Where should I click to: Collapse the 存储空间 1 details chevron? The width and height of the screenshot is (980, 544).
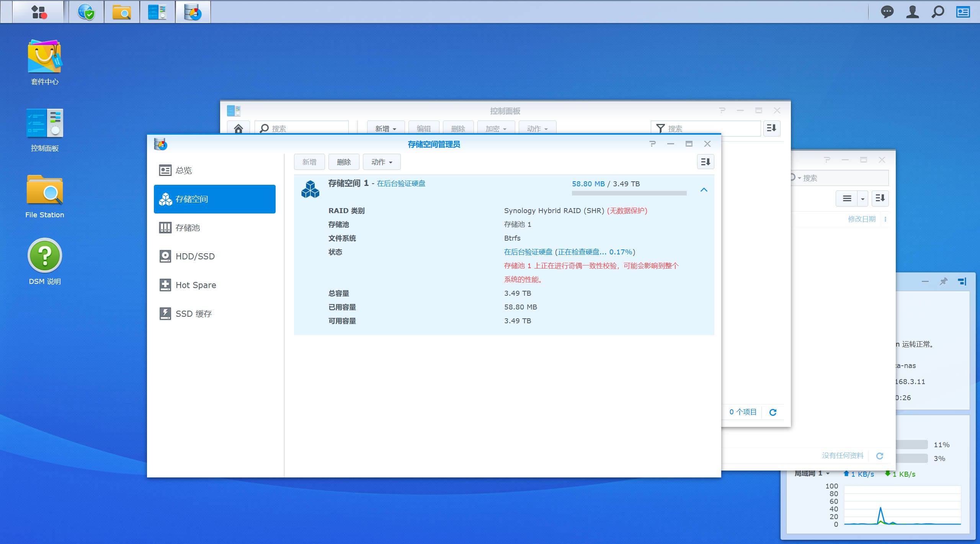[x=704, y=190]
